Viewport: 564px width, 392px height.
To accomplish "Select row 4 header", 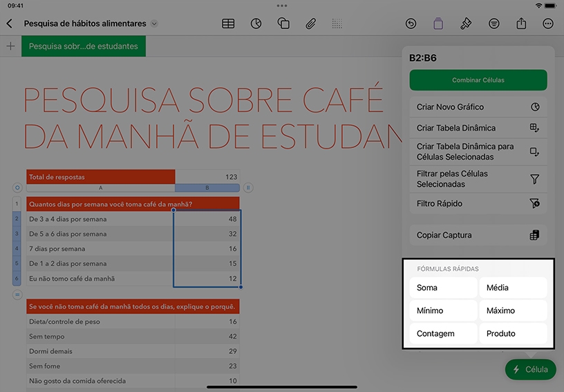I will click(x=17, y=248).
